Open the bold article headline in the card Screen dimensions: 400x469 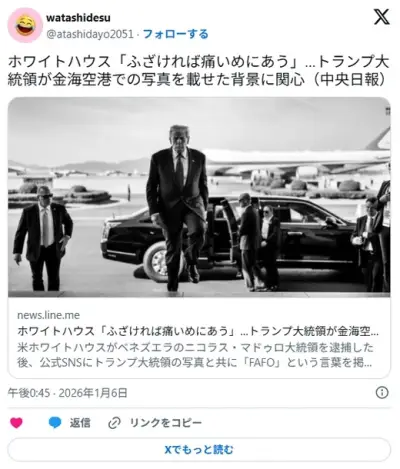198,331
